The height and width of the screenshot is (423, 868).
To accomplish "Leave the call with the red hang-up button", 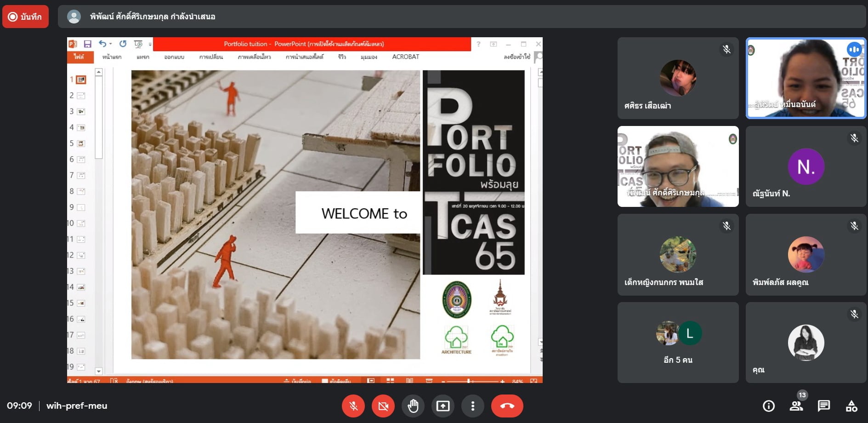I will pyautogui.click(x=507, y=406).
